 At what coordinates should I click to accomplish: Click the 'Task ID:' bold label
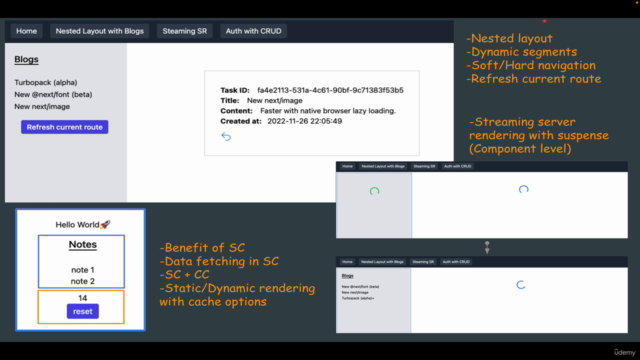[235, 90]
